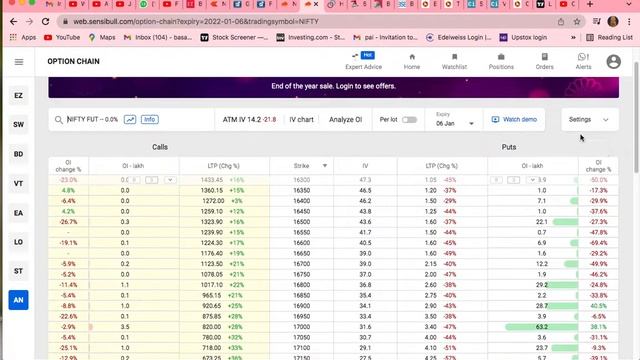Viewport: 640px width, 360px height.
Task: Show more bookmarks via chevron
Action: click(573, 37)
